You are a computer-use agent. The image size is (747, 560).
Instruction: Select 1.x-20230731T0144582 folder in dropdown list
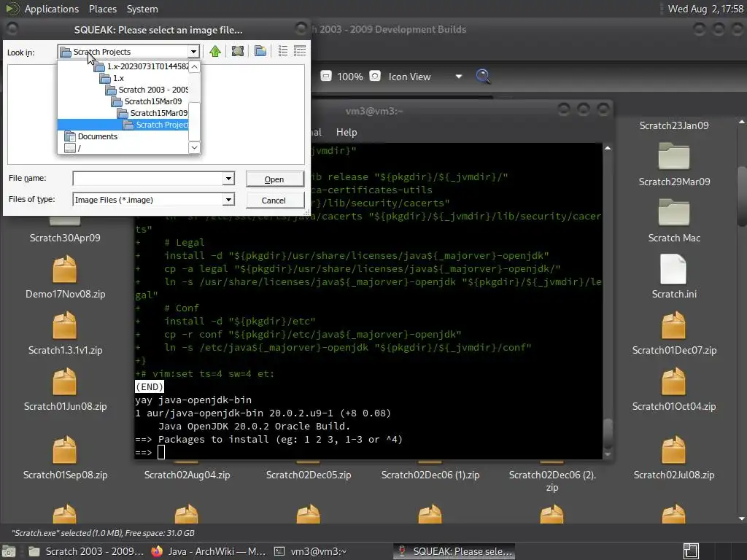coord(141,66)
